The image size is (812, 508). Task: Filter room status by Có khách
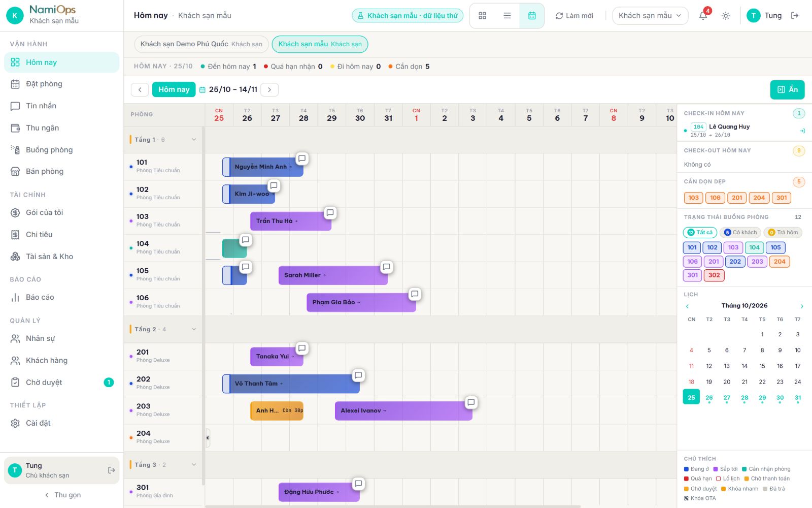[740, 232]
